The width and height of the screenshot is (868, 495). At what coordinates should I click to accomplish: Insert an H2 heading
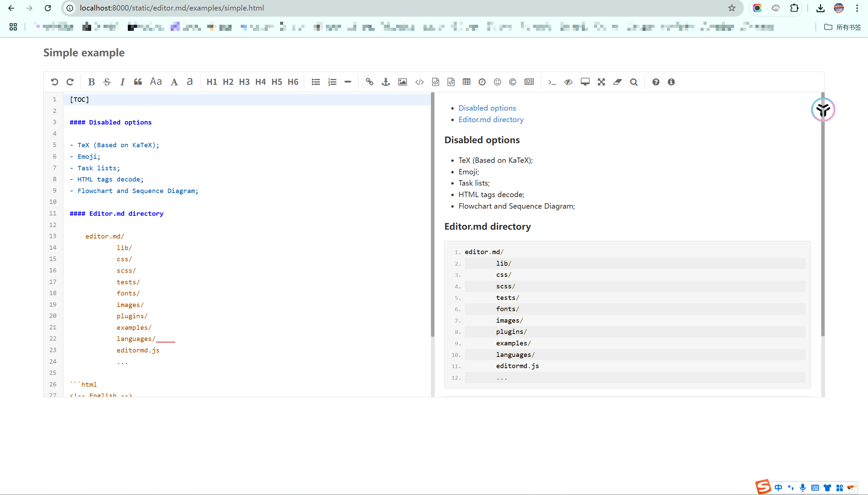click(x=228, y=81)
